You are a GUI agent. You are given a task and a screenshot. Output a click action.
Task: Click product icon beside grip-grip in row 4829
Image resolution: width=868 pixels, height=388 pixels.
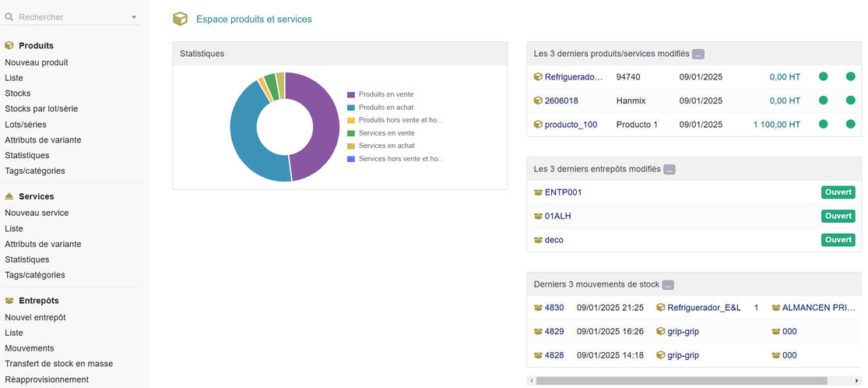(x=660, y=331)
